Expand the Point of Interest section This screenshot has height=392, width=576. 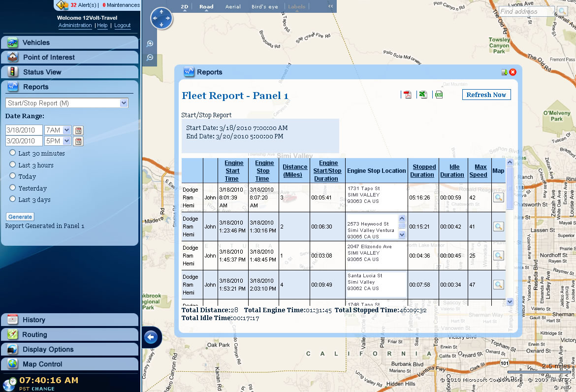tap(70, 57)
